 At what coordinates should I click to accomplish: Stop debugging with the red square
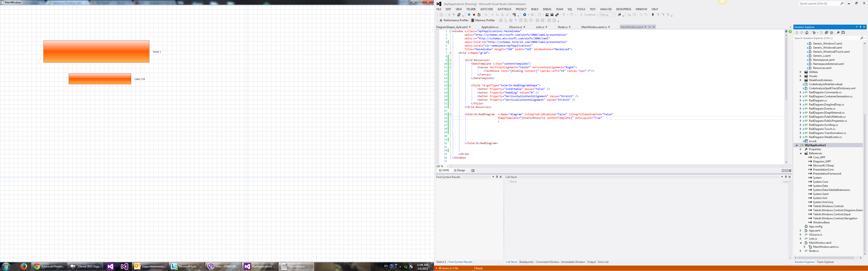pyautogui.click(x=474, y=15)
